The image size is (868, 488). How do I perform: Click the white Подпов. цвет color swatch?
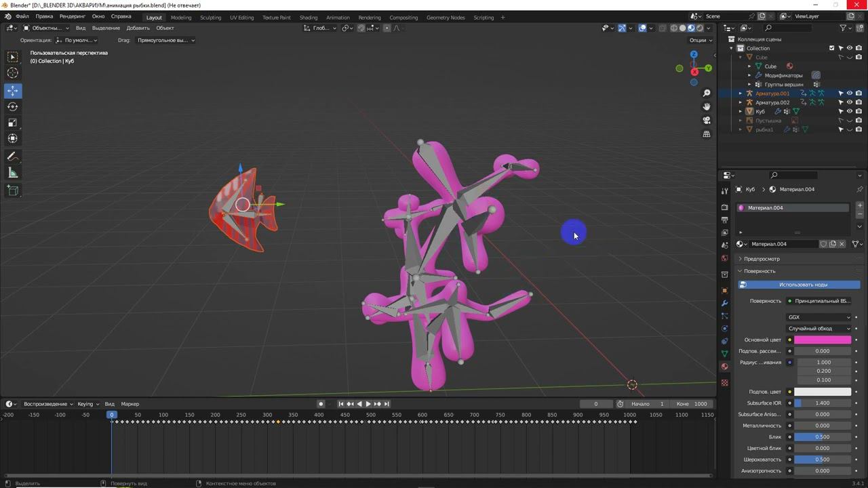pyautogui.click(x=823, y=392)
